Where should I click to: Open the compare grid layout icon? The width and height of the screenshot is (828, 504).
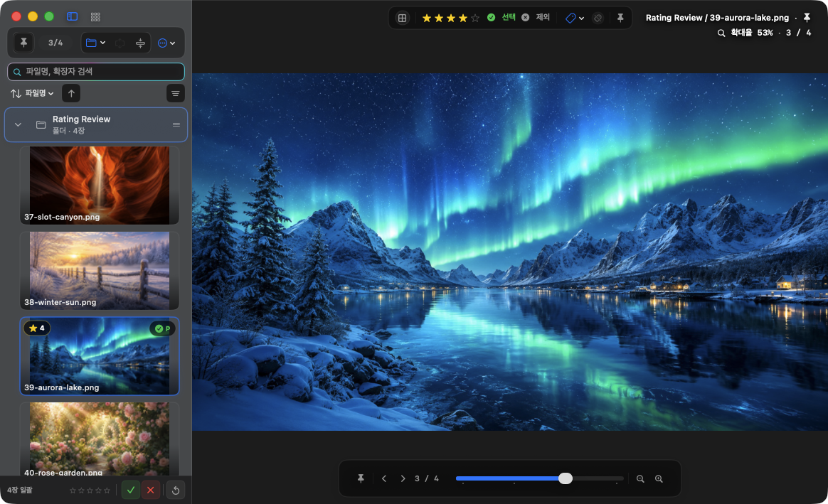tap(403, 18)
